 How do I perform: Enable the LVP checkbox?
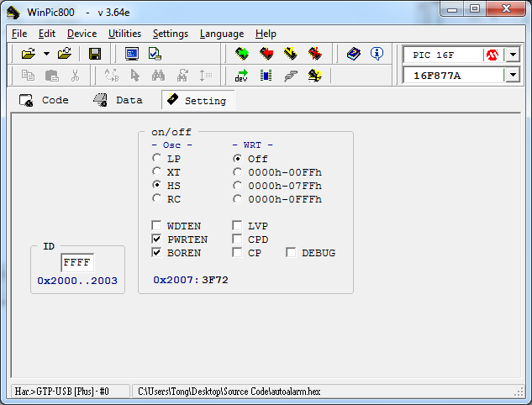click(x=237, y=225)
